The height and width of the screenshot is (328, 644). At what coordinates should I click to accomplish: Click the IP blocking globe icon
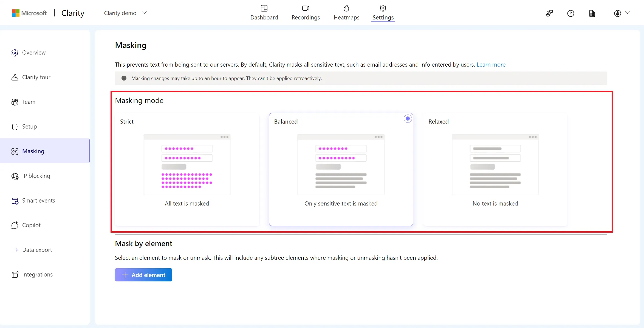[x=15, y=176]
